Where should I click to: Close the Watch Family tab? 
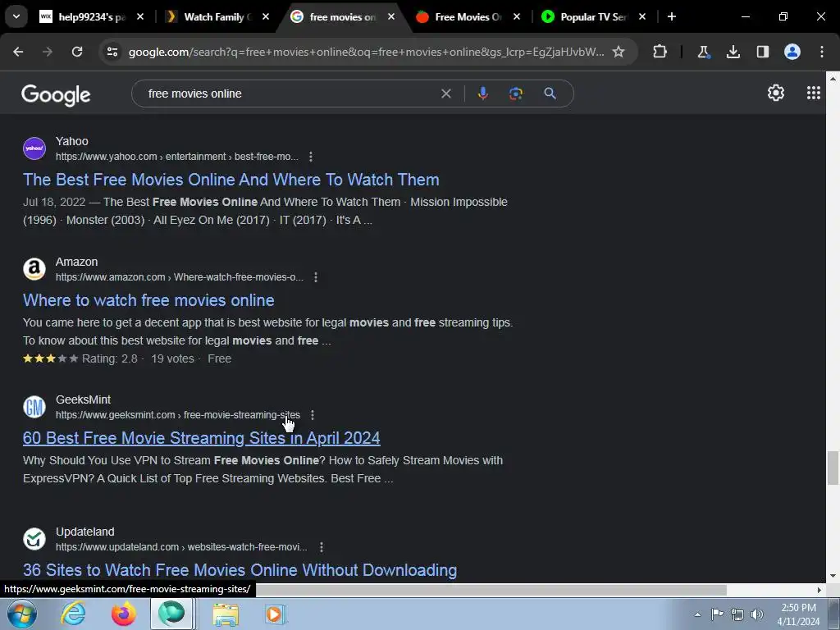click(x=266, y=16)
